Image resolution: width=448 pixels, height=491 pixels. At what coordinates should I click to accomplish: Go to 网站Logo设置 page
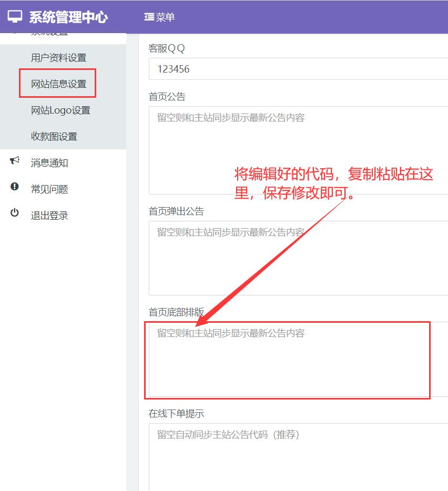point(60,110)
